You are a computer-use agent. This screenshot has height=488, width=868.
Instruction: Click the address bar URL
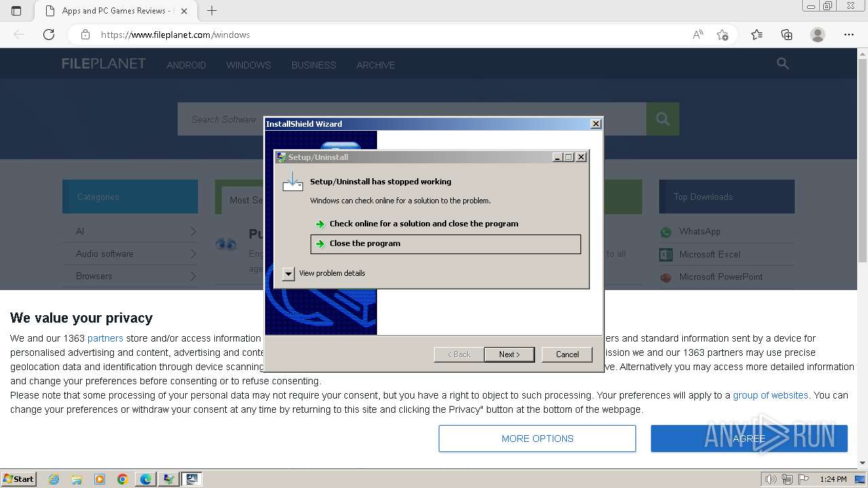(175, 35)
